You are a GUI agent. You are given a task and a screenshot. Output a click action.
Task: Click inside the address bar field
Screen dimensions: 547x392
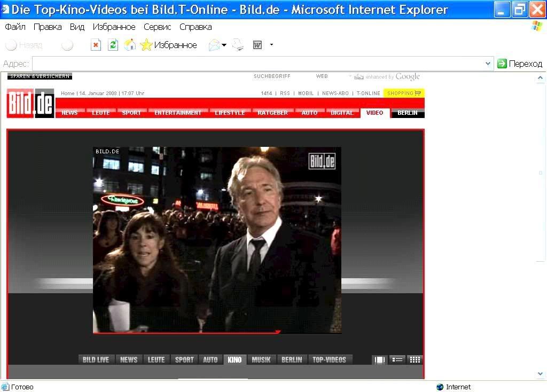click(258, 64)
